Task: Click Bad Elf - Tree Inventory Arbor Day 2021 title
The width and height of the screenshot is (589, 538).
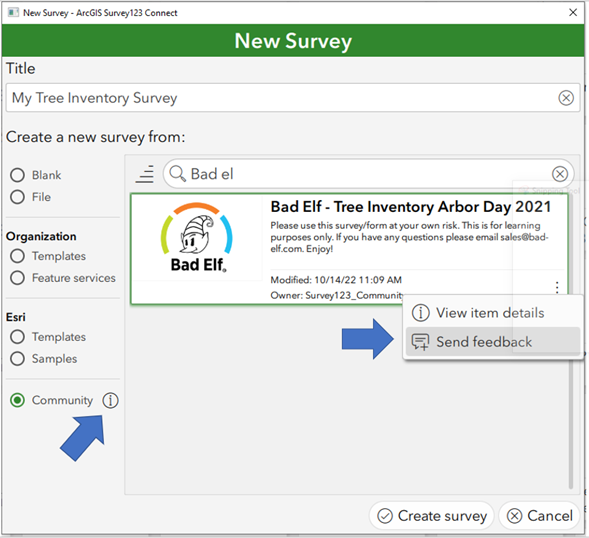Action: pos(411,207)
